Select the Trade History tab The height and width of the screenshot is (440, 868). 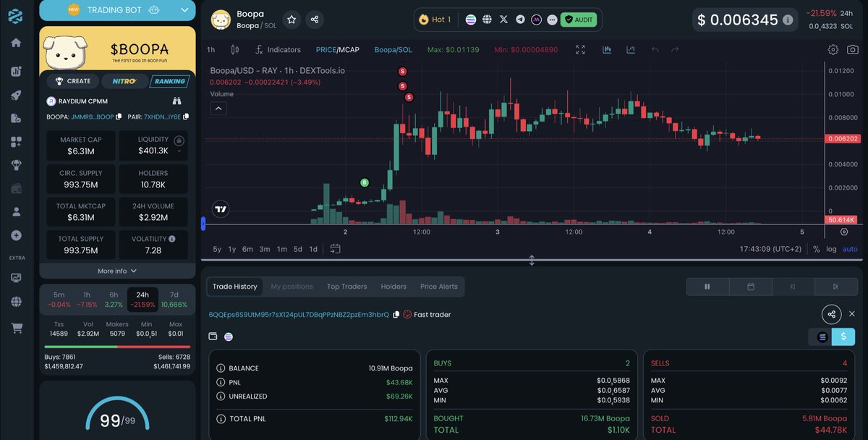(x=235, y=287)
